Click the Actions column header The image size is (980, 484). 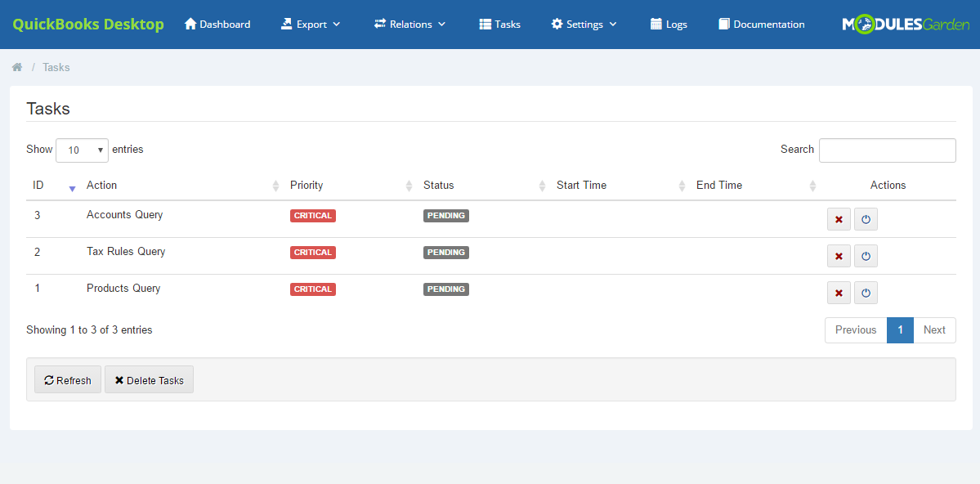(x=888, y=185)
